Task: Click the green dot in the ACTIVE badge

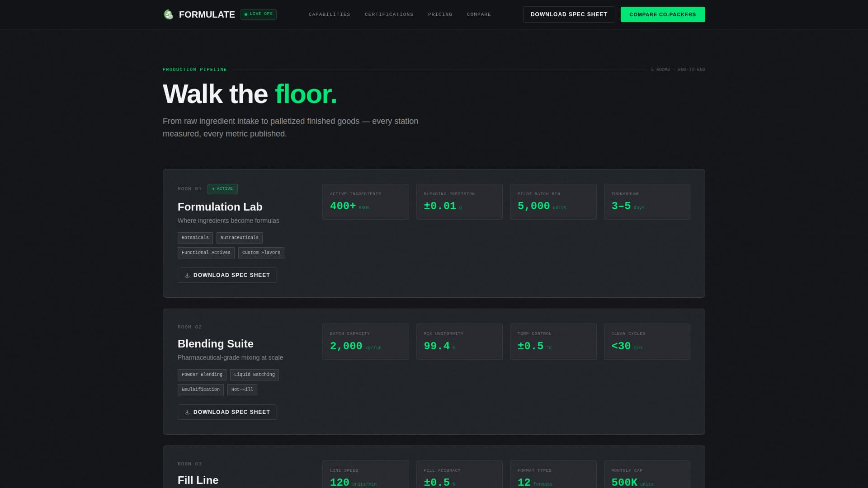Action: 212,189
